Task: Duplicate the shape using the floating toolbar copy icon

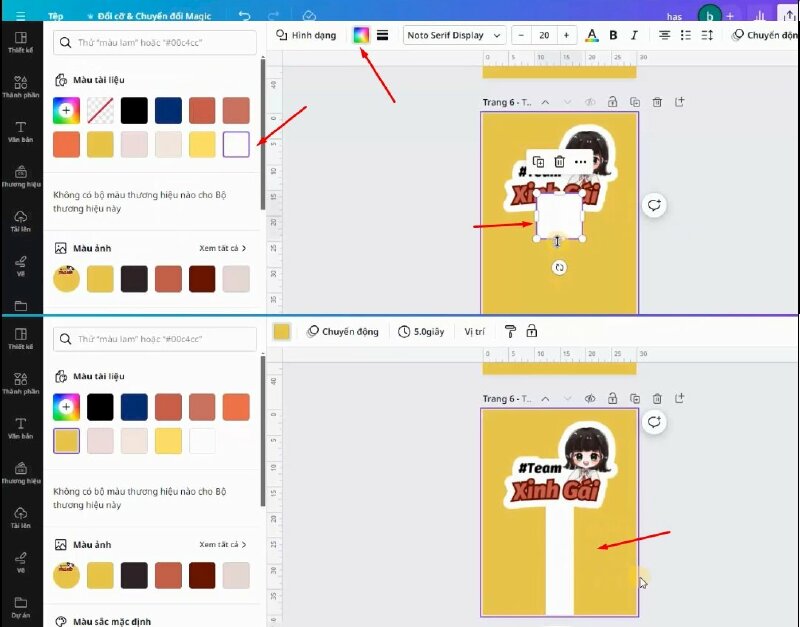Action: point(538,162)
